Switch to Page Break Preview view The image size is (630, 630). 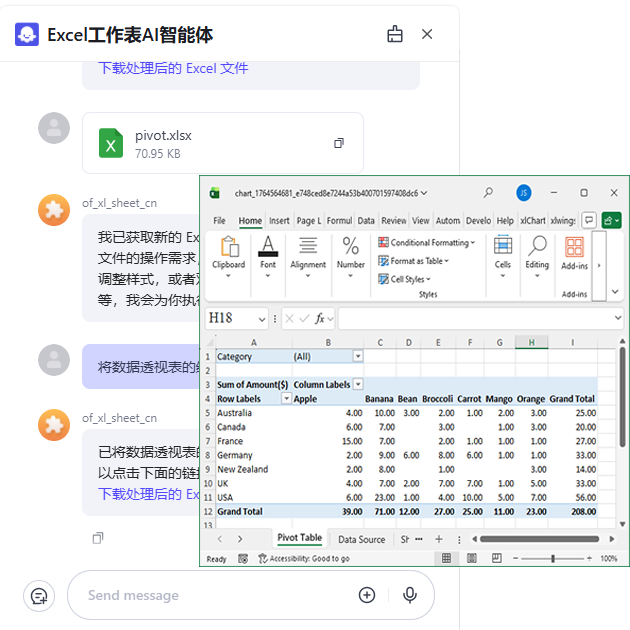497,558
